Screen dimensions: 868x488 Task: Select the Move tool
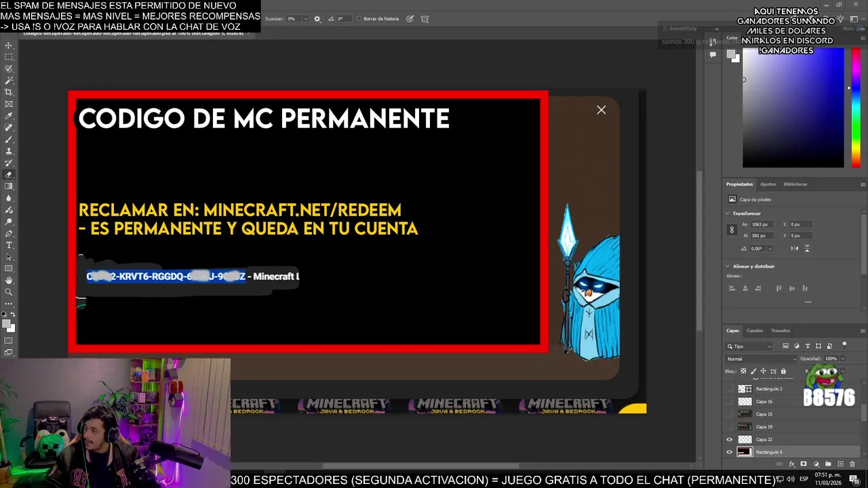click(x=9, y=45)
